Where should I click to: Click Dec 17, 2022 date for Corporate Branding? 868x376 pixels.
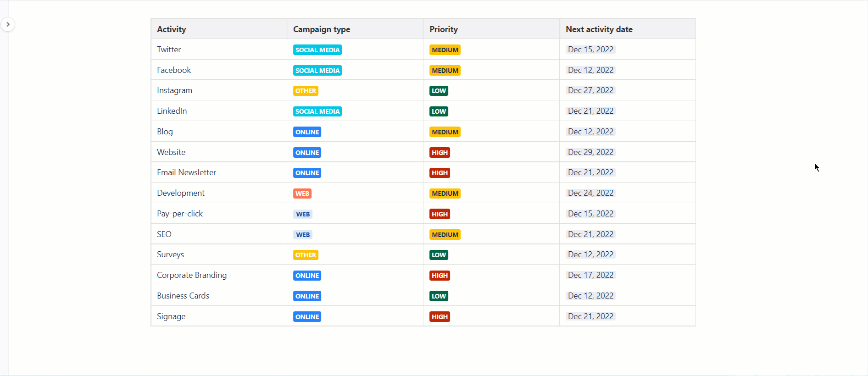pos(590,275)
